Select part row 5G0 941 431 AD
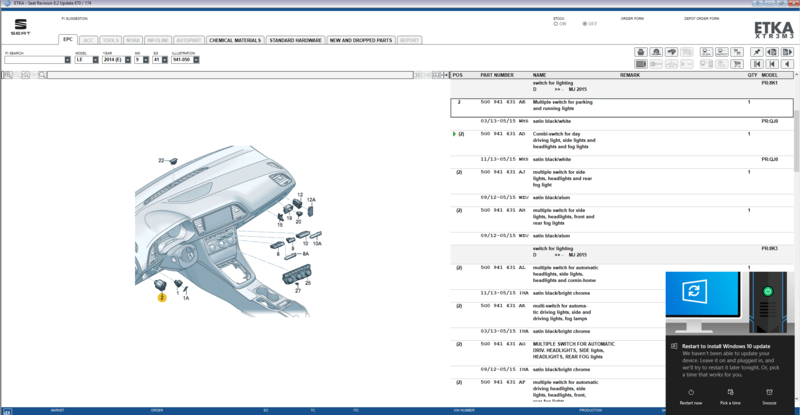 pos(621,140)
